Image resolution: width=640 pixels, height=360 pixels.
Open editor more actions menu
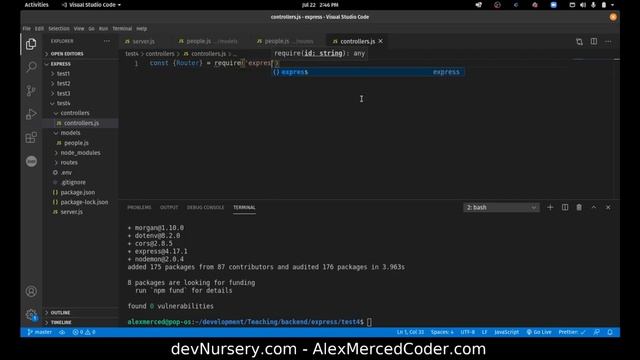(x=608, y=42)
